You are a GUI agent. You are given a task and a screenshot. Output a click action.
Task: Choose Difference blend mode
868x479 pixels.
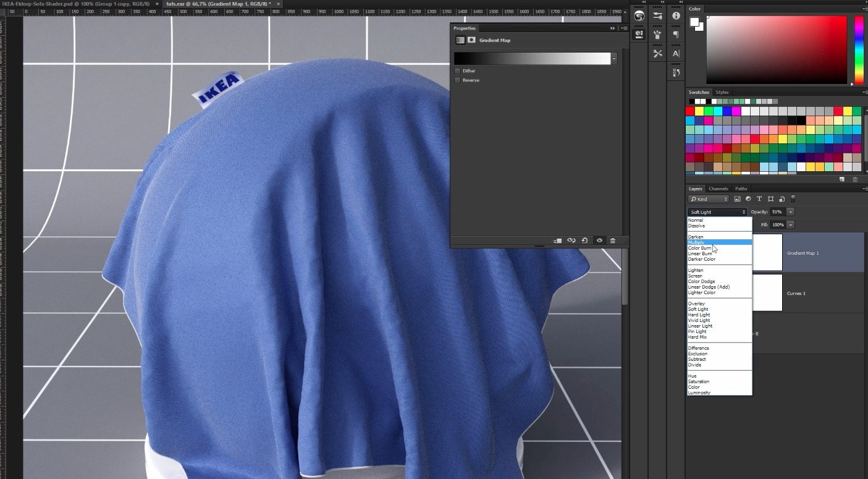point(720,348)
